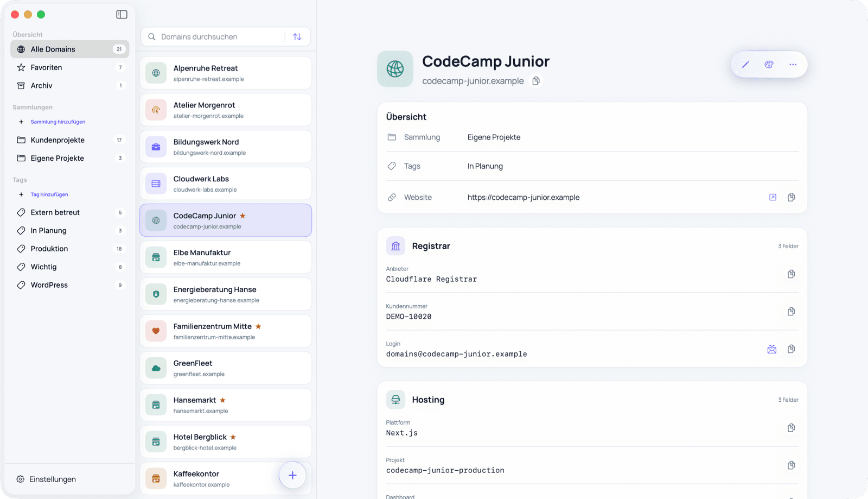
Task: Click the Hosting section icon
Action: point(395,400)
